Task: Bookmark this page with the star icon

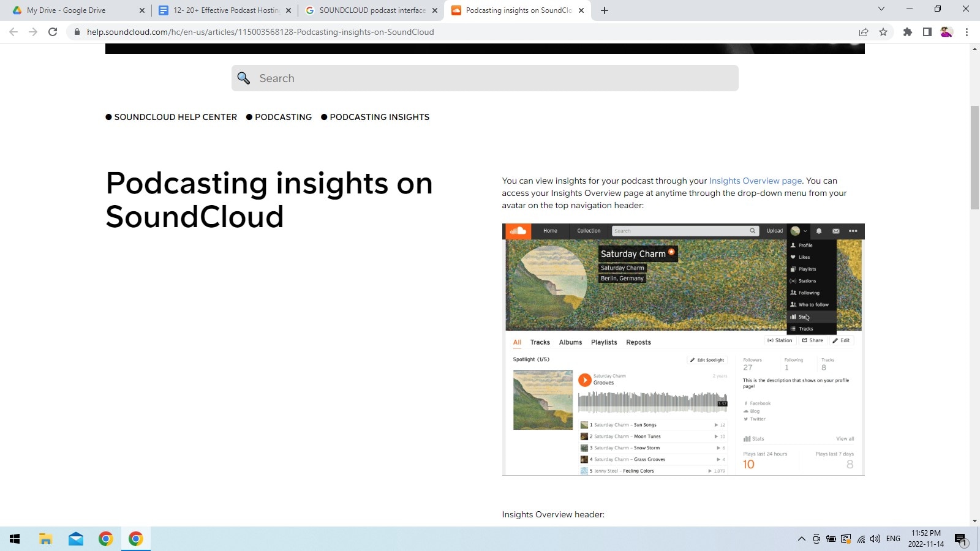Action: pyautogui.click(x=883, y=32)
